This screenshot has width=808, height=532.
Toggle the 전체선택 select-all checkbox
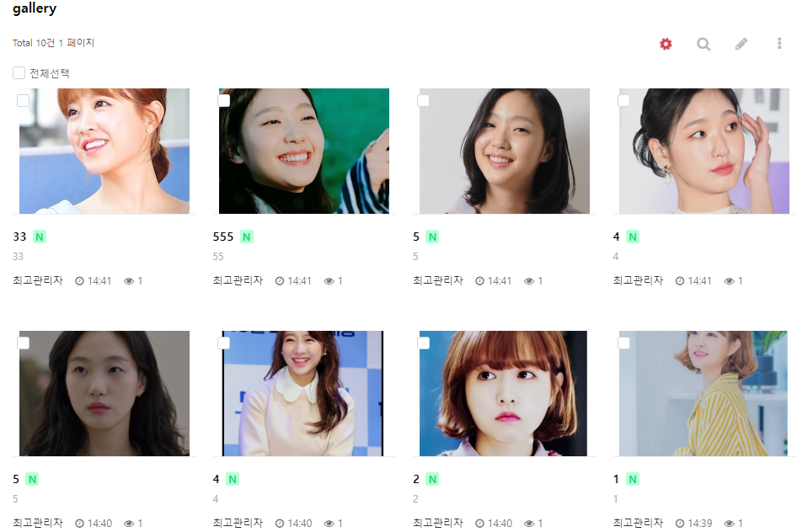[x=19, y=72]
